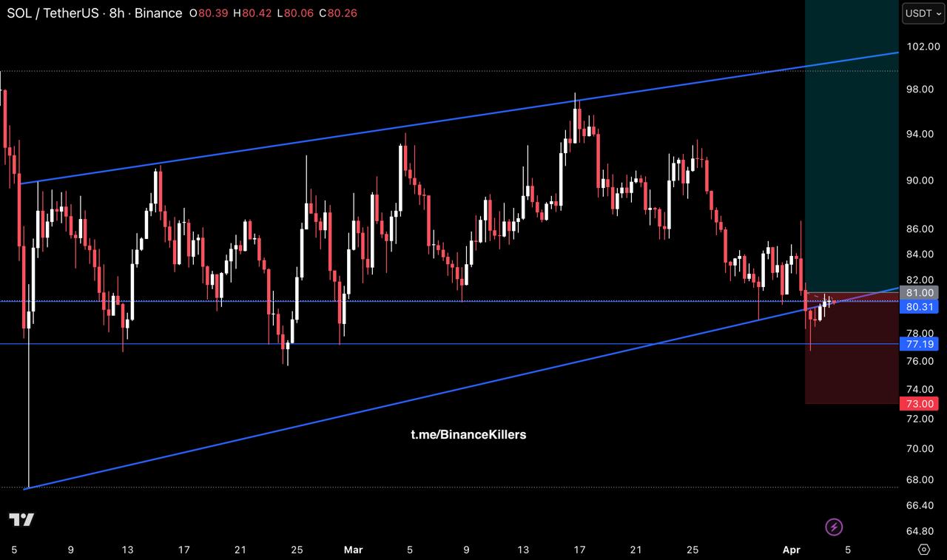Click the 17 date label before 21
The width and height of the screenshot is (947, 560).
[x=184, y=550]
